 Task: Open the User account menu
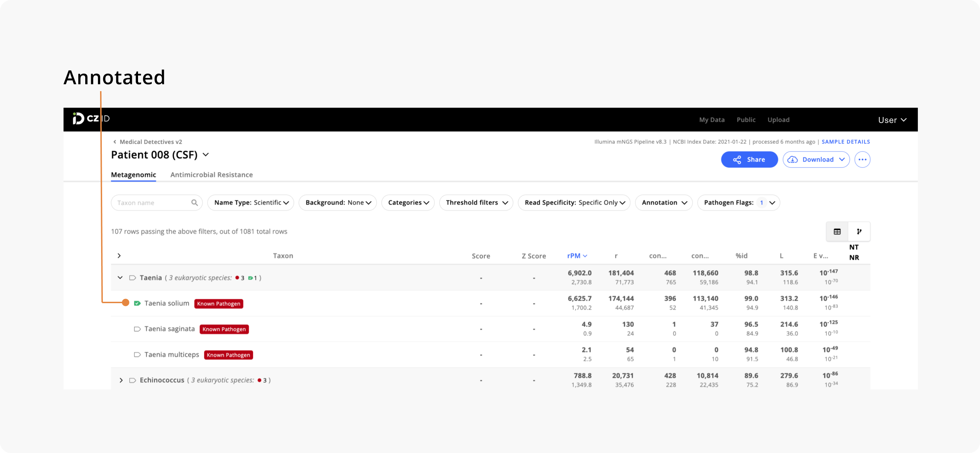tap(892, 120)
